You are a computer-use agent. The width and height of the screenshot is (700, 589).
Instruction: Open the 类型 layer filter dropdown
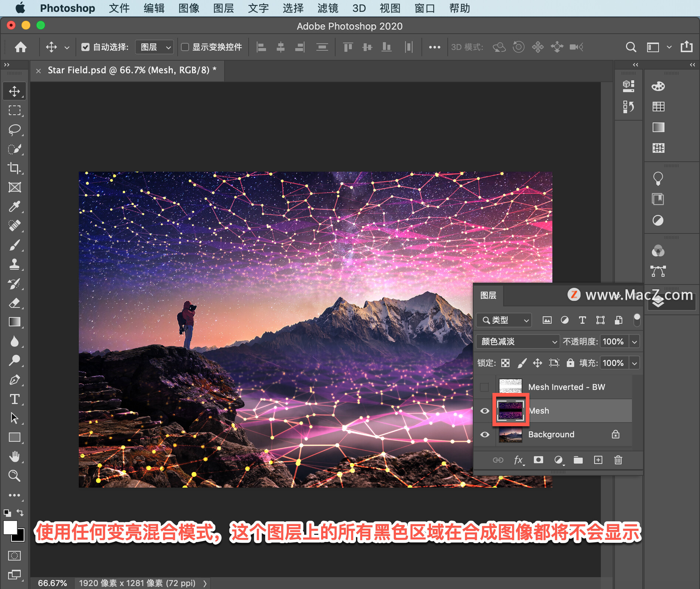tap(504, 320)
